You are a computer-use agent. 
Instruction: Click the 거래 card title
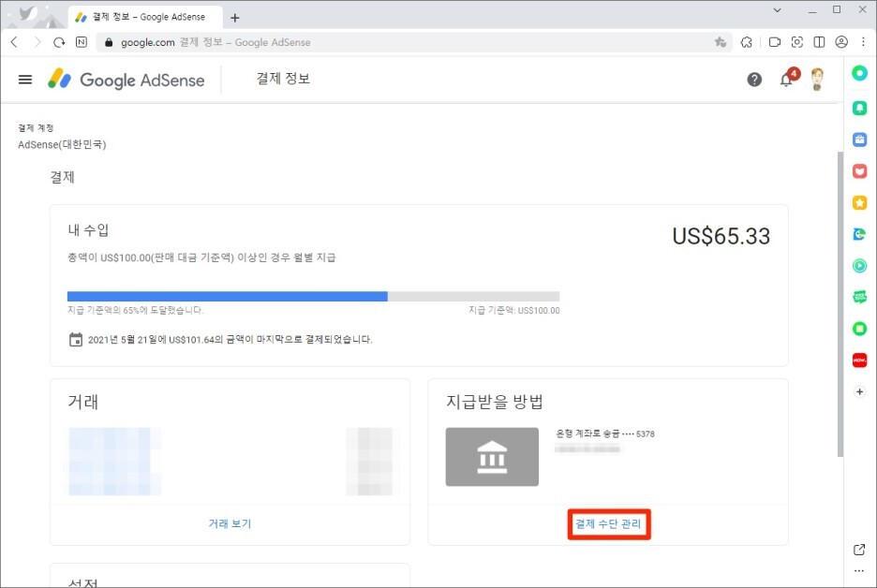82,402
